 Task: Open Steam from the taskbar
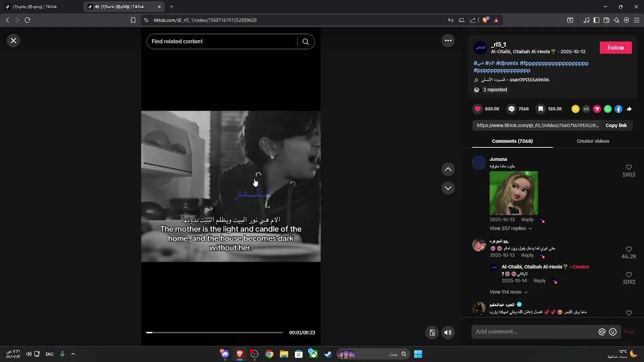(x=328, y=354)
